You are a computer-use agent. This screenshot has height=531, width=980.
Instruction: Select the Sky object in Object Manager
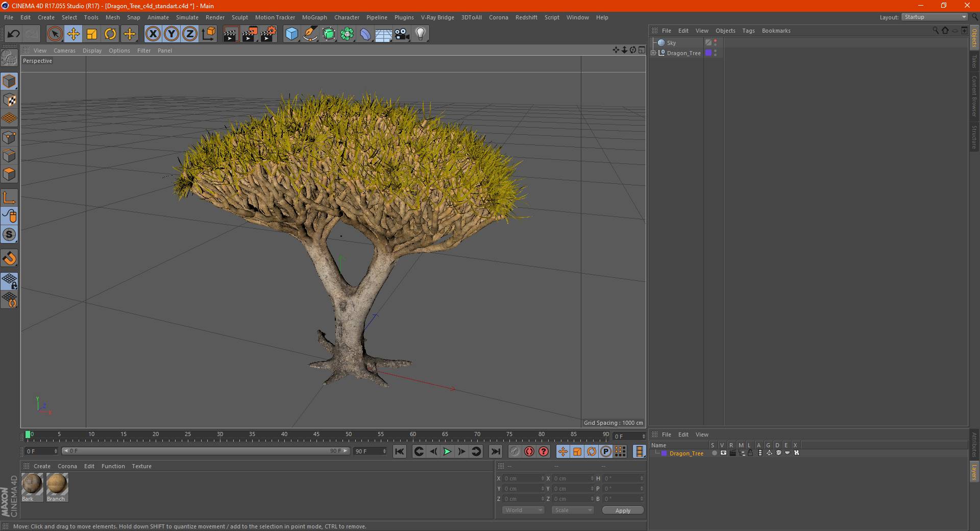pyautogui.click(x=671, y=43)
